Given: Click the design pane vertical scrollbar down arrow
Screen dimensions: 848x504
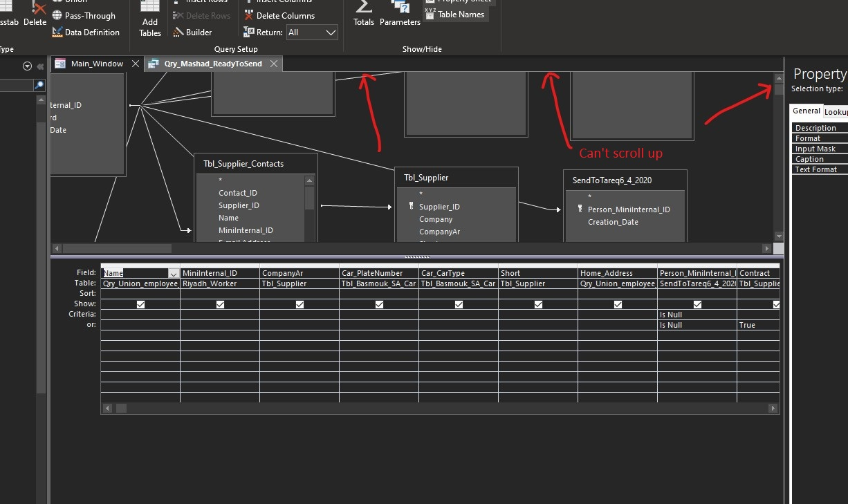Looking at the screenshot, I should coord(779,236).
